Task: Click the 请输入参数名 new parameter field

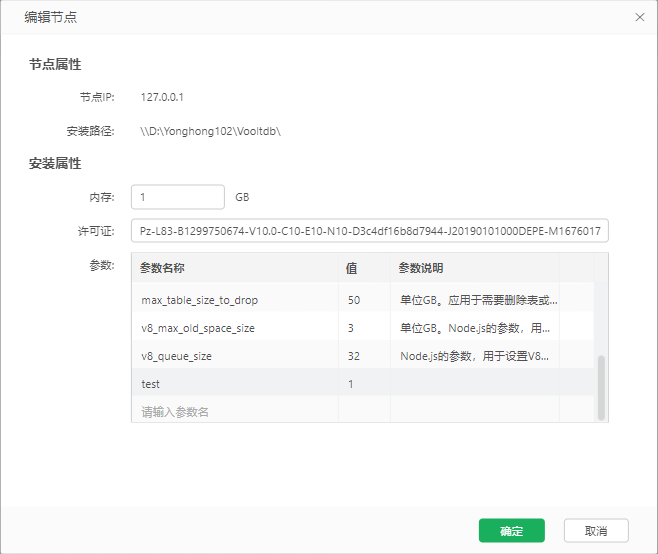Action: (x=234, y=411)
